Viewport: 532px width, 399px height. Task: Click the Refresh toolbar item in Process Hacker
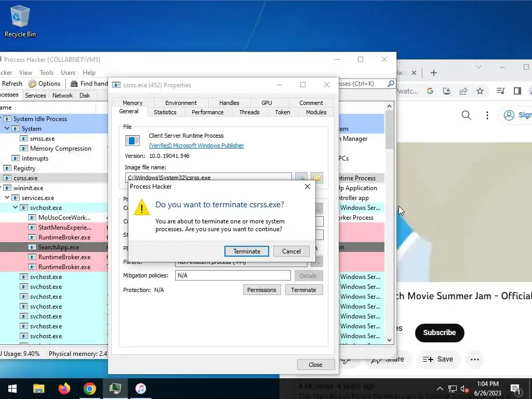pos(12,84)
